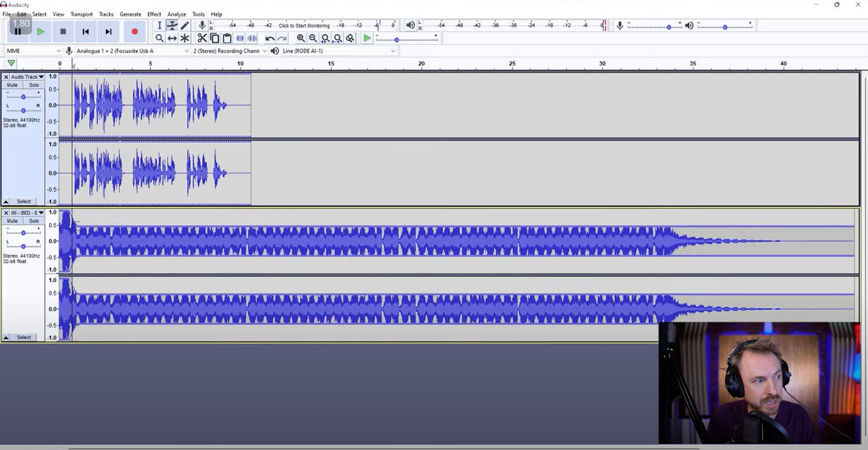Solo the top Audio Track
This screenshot has width=868, height=450.
(34, 85)
